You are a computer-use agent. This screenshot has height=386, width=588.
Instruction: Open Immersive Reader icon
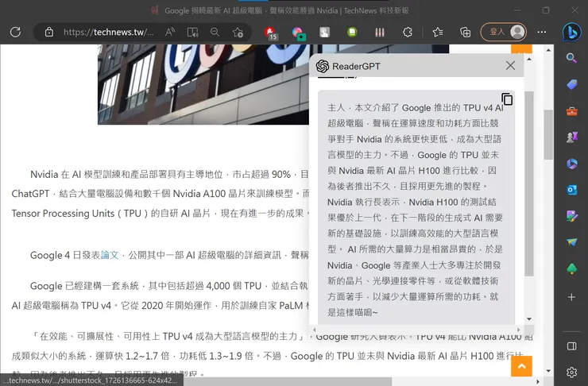coord(193,33)
